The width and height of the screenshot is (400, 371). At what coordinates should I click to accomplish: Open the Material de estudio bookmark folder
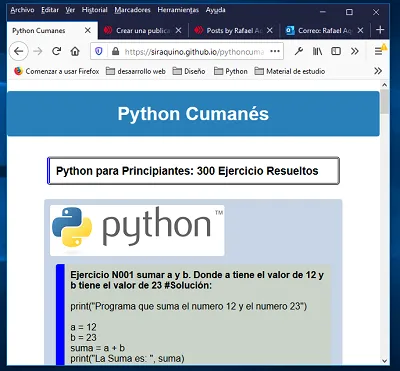click(x=290, y=71)
